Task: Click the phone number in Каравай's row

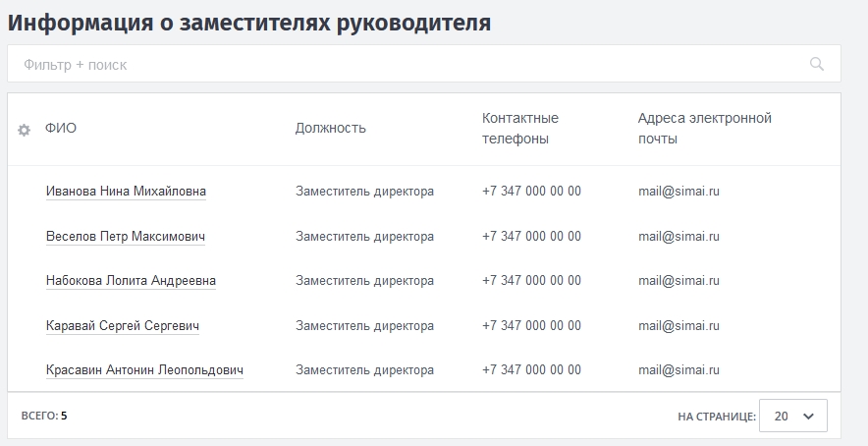Action: (x=531, y=326)
